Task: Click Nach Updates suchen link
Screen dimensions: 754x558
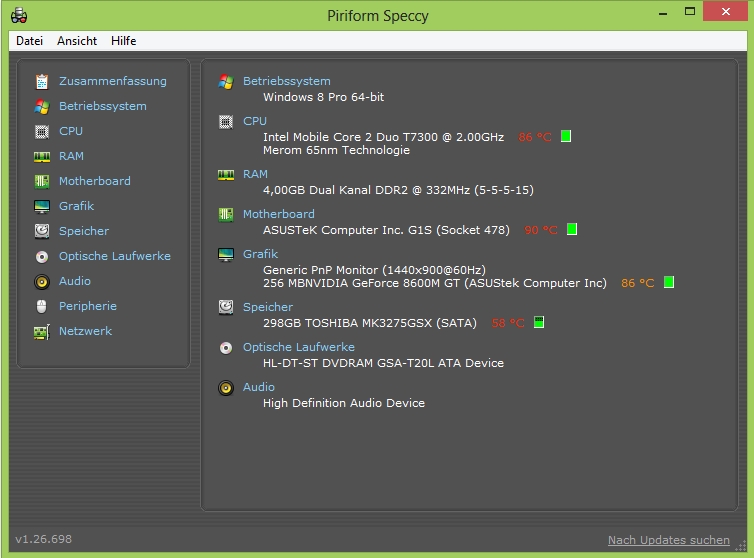Action: [668, 540]
